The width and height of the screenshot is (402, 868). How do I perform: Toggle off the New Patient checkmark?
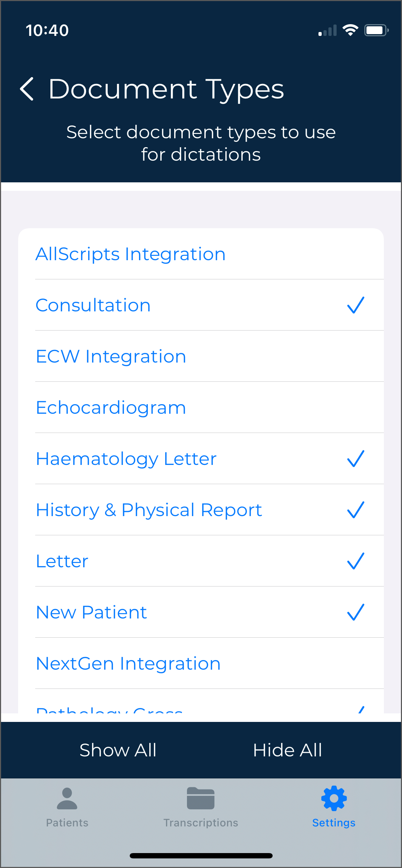tap(356, 612)
